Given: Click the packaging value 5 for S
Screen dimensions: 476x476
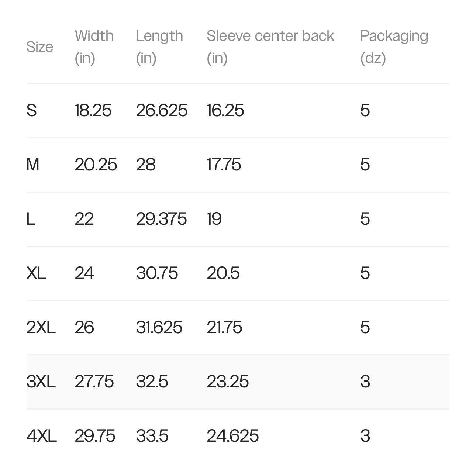Looking at the screenshot, I should (x=365, y=110).
